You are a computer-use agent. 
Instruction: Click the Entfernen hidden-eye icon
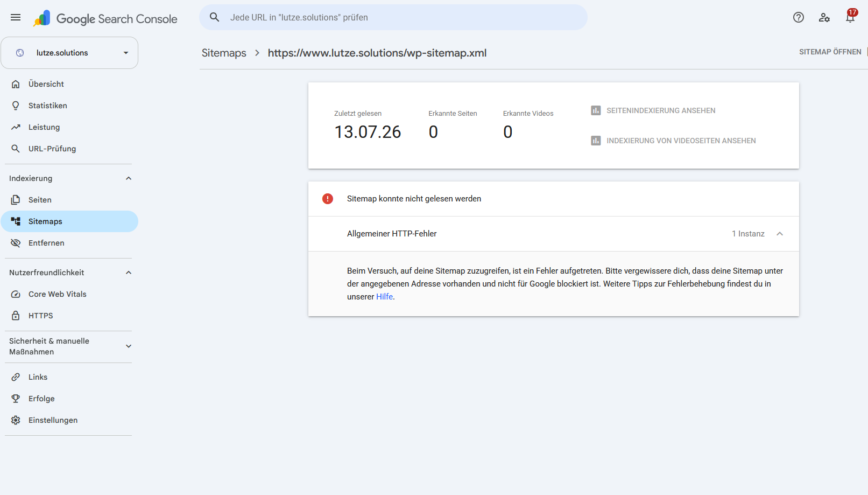(x=16, y=243)
